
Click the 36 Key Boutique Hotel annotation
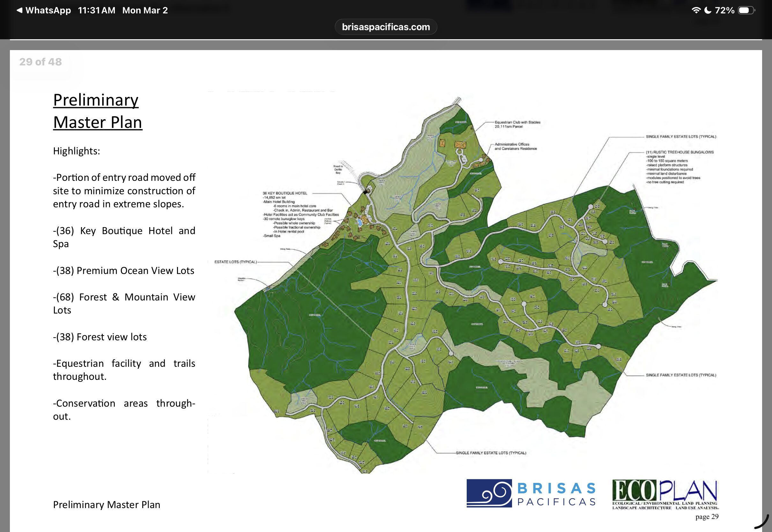(285, 193)
